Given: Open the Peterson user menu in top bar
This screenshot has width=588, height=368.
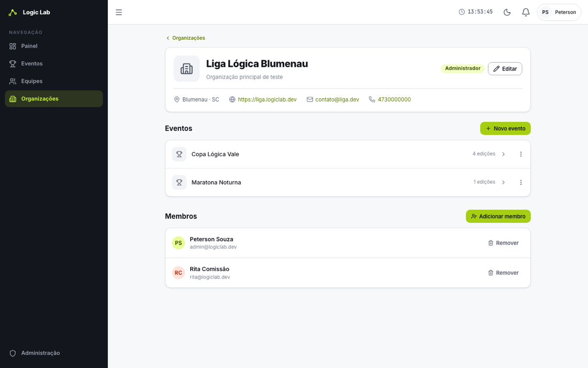Looking at the screenshot, I should pyautogui.click(x=559, y=12).
